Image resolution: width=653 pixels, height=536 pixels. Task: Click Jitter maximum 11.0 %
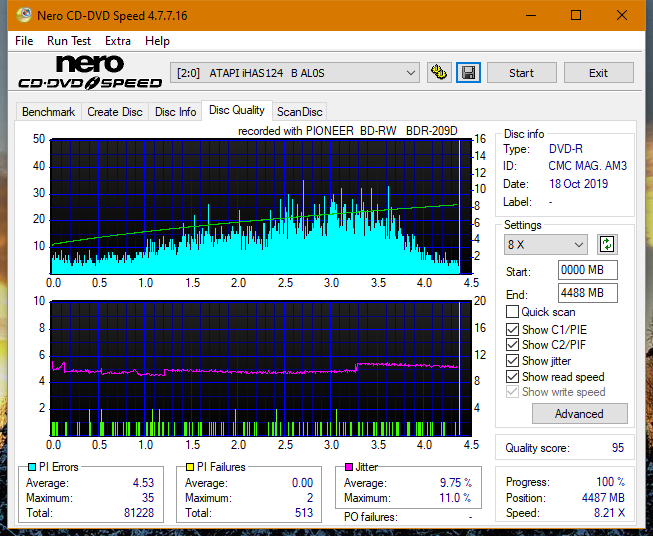[x=456, y=497]
